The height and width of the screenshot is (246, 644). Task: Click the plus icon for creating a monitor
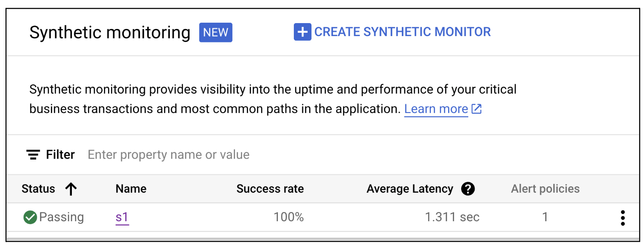302,32
